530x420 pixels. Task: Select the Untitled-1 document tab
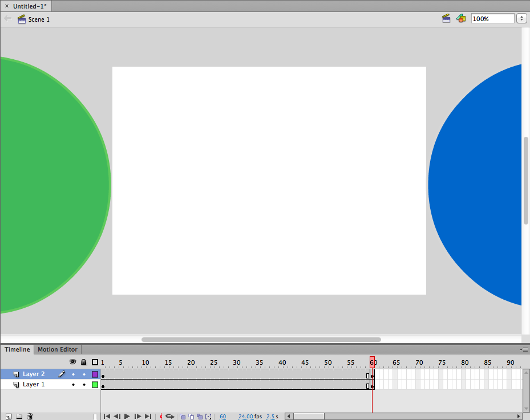tap(30, 6)
